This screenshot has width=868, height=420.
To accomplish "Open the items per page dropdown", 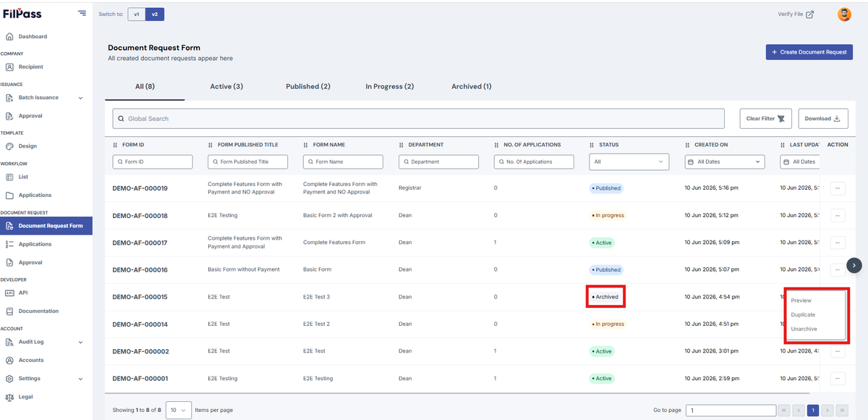I will click(179, 411).
